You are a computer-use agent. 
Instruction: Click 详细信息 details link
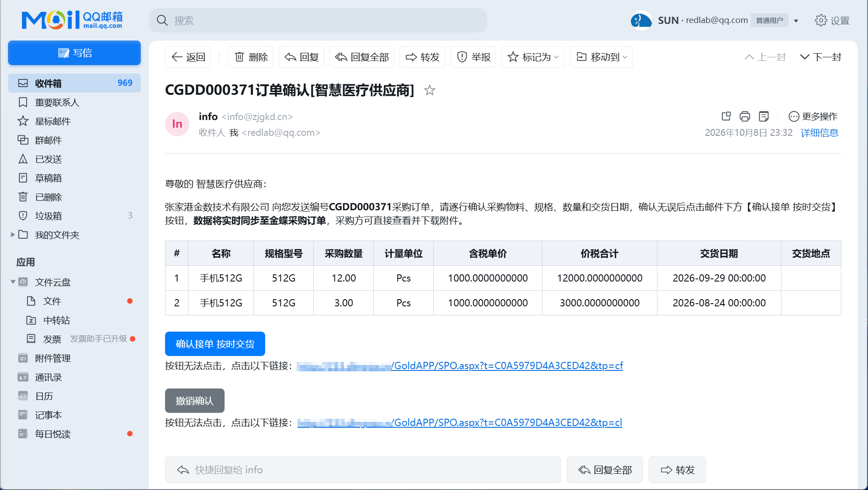click(x=820, y=133)
